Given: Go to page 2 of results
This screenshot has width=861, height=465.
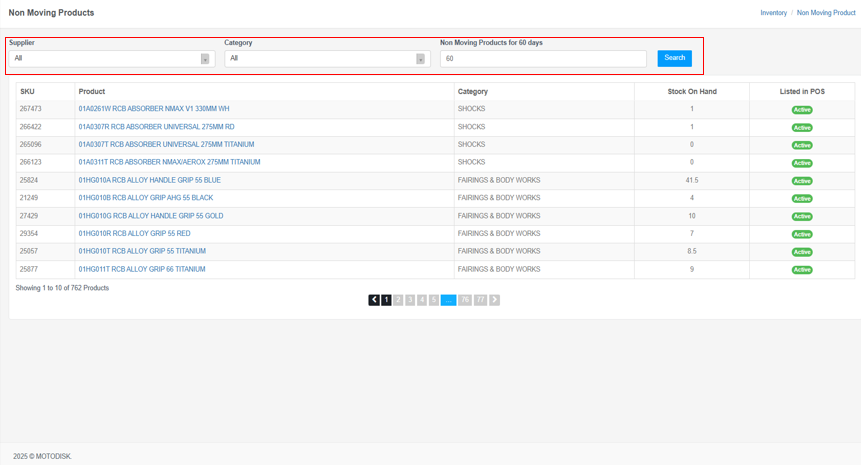Looking at the screenshot, I should point(398,300).
